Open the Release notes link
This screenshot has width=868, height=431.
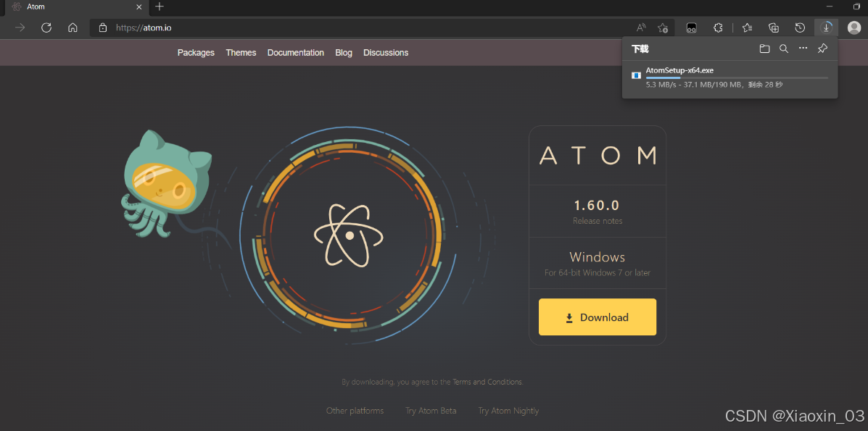(x=598, y=221)
